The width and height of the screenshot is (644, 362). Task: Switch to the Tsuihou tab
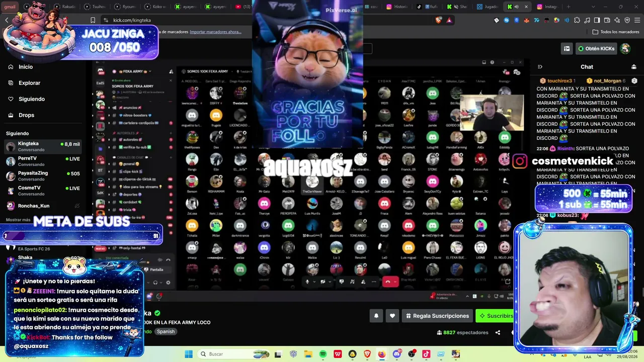point(96,7)
